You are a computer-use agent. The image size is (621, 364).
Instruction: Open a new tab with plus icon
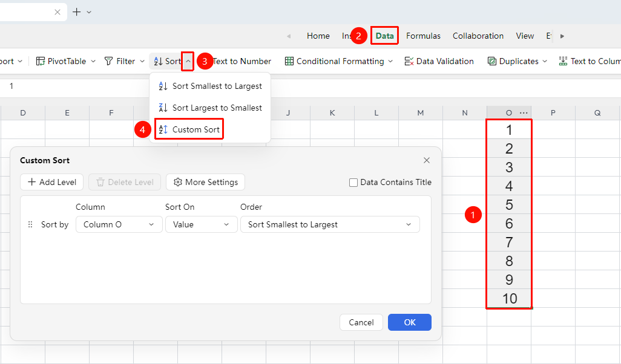point(76,12)
